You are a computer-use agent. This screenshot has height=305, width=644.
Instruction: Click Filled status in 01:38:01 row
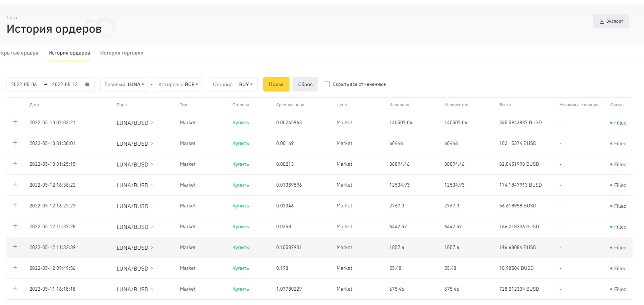click(618, 144)
